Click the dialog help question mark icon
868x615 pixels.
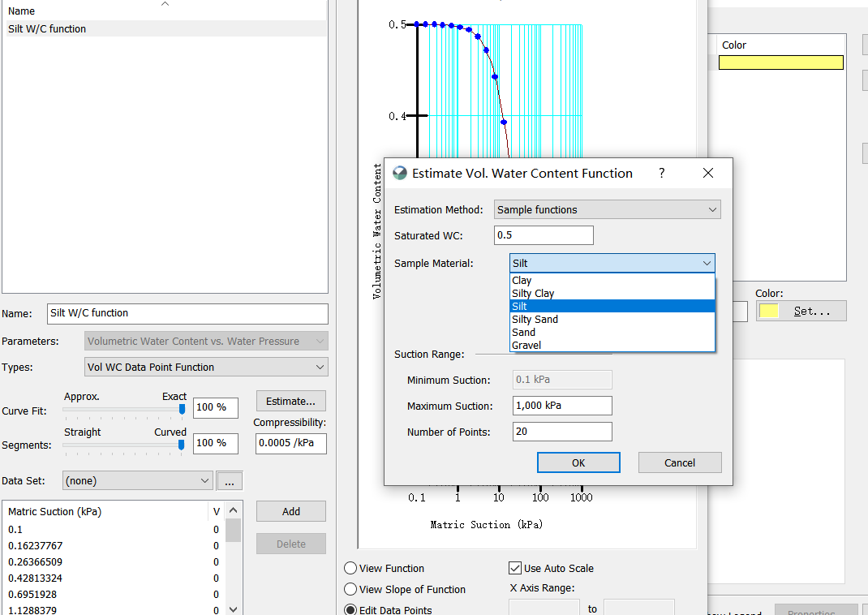[x=662, y=173]
